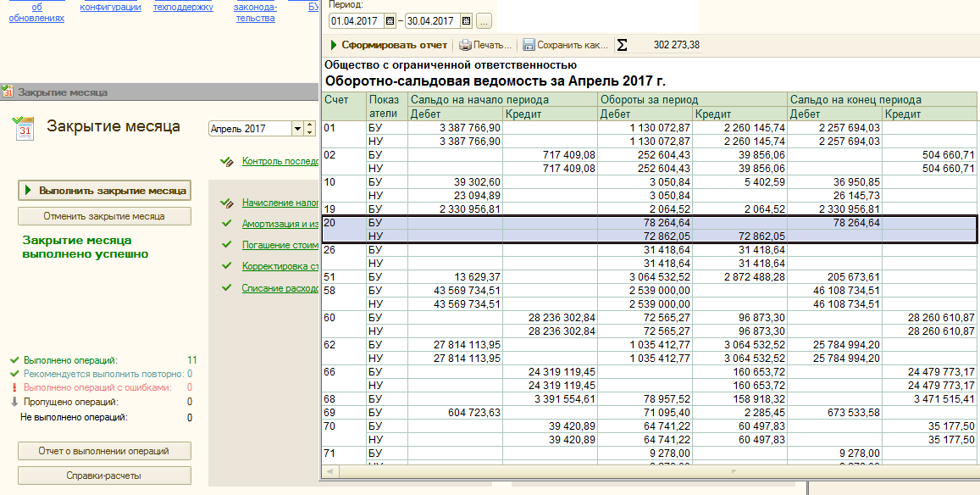Open Отчет о выполнении операций
The image size is (980, 495).
click(104, 451)
